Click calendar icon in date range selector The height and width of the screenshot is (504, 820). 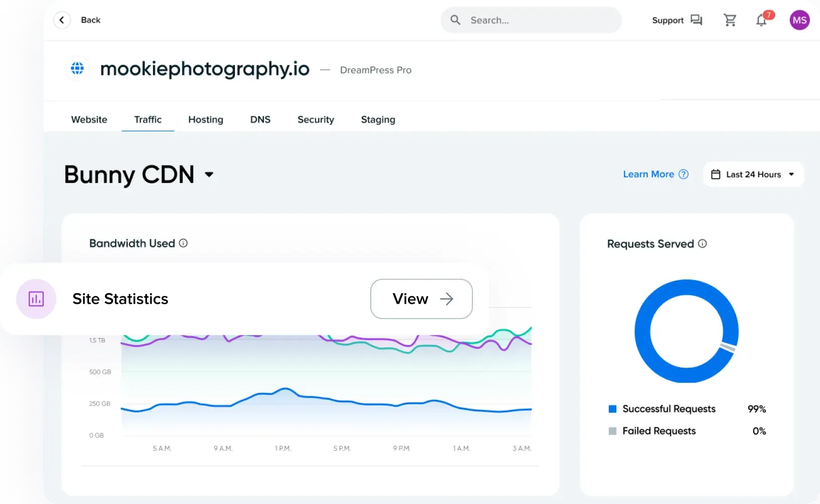(715, 175)
